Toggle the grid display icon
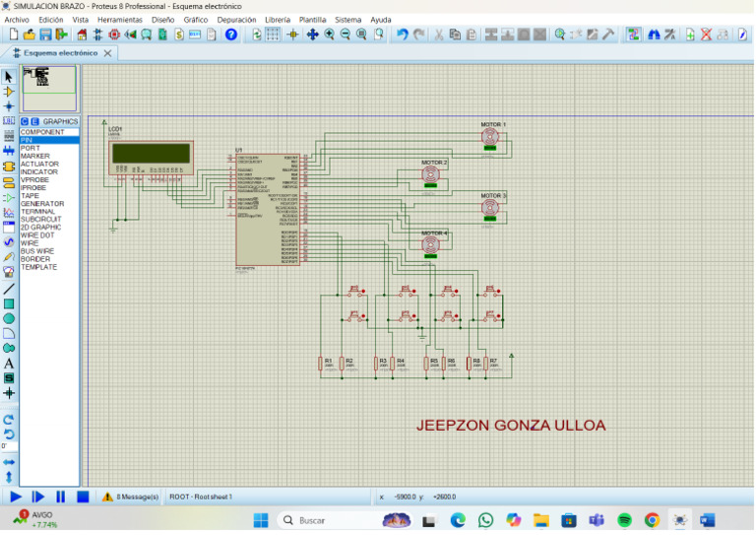 273,34
